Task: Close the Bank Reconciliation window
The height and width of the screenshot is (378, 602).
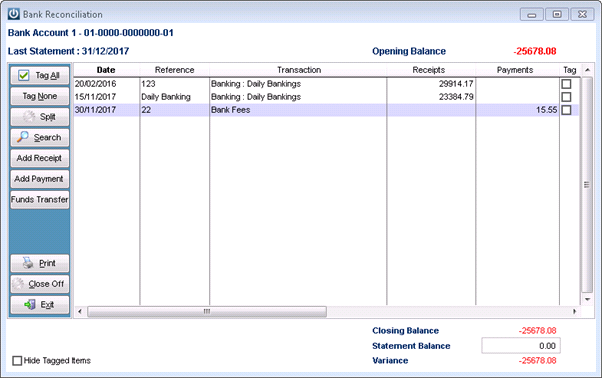Action: (x=582, y=15)
